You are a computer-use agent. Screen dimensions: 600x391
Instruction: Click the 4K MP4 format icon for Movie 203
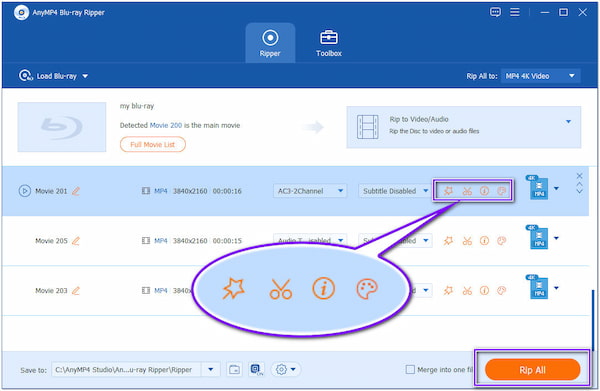(538, 287)
